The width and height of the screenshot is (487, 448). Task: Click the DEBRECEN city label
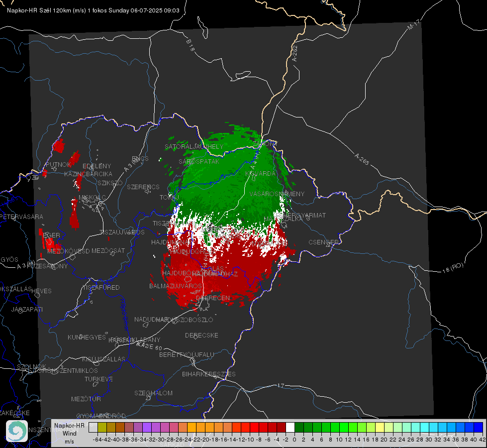(213, 298)
